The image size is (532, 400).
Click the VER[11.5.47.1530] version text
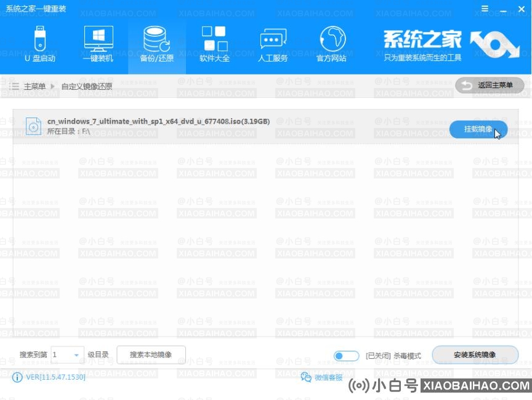click(55, 377)
